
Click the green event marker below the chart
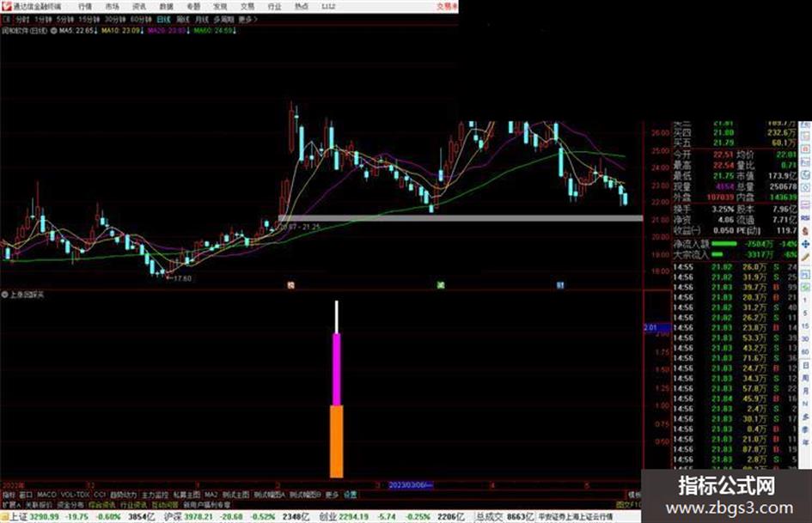pyautogui.click(x=440, y=285)
